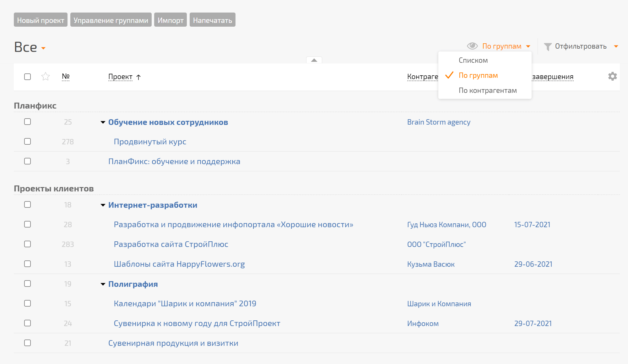This screenshot has height=364, width=628.
Task: Click the Планфикс group heading
Action: [35, 106]
